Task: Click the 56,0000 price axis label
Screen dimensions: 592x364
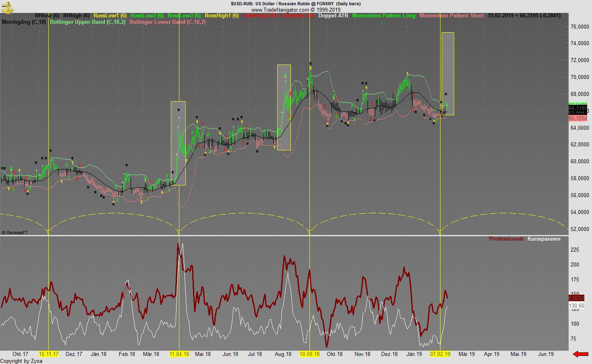Action: coord(580,196)
